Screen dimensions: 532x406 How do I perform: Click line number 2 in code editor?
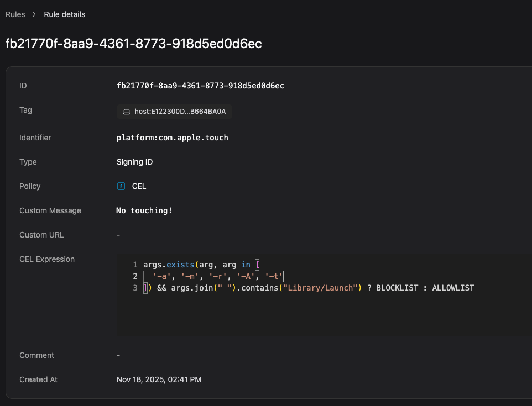(x=135, y=276)
